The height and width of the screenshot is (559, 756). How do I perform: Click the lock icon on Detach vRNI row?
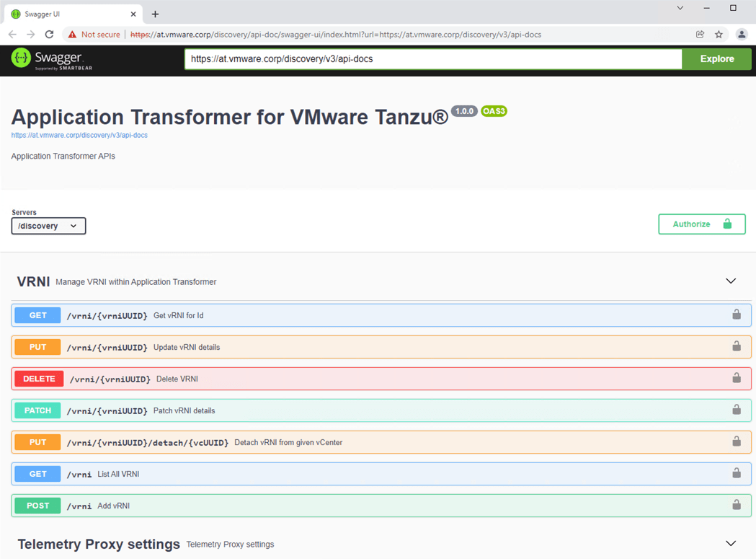pyautogui.click(x=736, y=442)
